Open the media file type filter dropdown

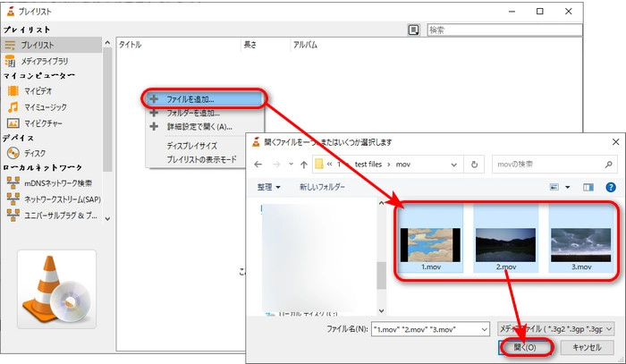point(555,329)
